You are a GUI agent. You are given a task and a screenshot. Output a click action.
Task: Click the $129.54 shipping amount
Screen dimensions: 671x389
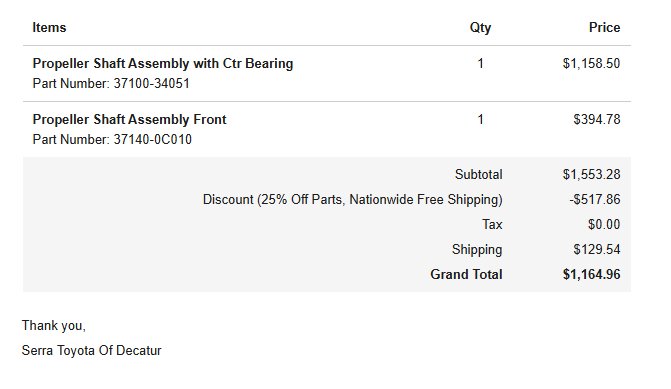(x=597, y=249)
